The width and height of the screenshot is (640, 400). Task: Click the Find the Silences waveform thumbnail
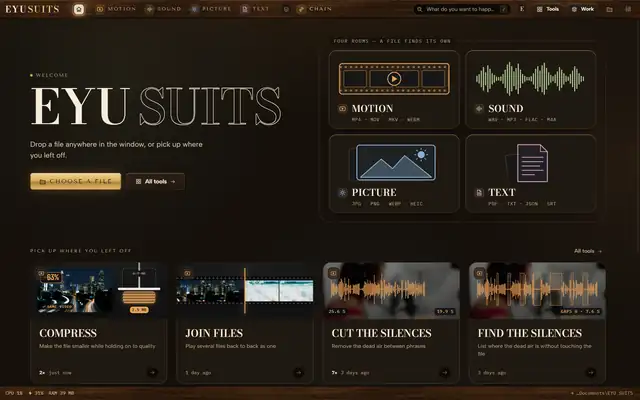(x=537, y=290)
